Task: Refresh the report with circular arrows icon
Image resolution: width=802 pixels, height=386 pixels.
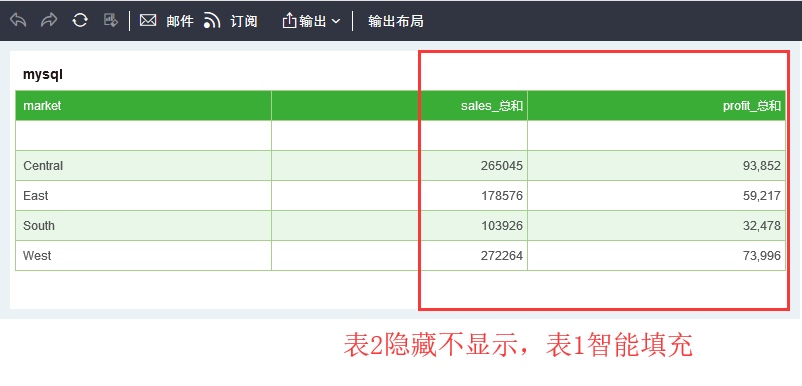Action: 80,20
